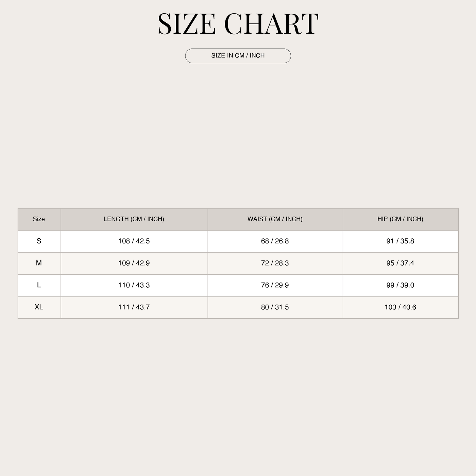Select the 103 / 40.6 hip cell

[401, 307]
